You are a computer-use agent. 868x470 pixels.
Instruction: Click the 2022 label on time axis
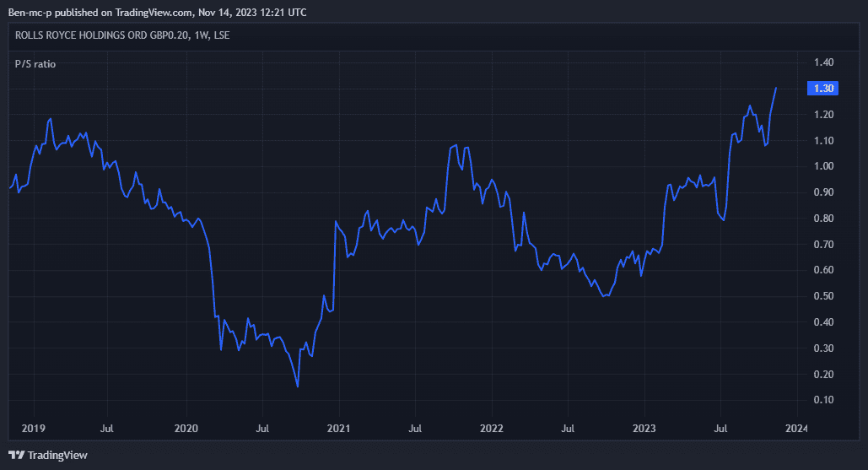click(491, 429)
